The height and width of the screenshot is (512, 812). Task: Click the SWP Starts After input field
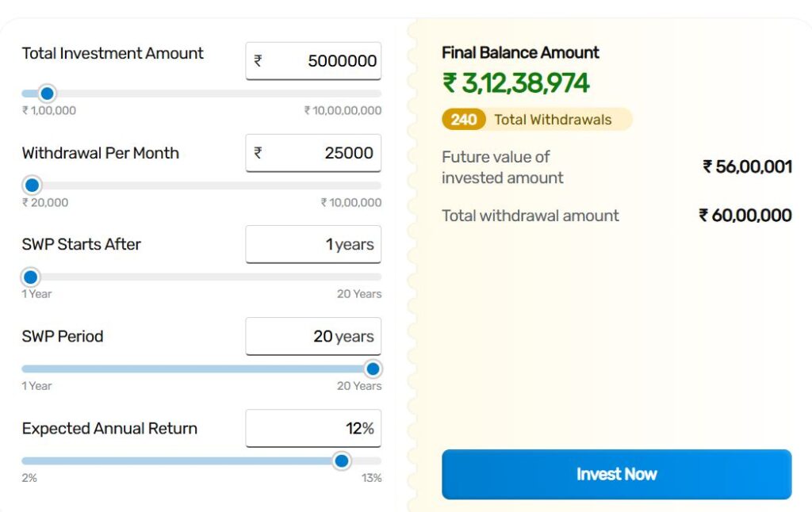coord(313,244)
